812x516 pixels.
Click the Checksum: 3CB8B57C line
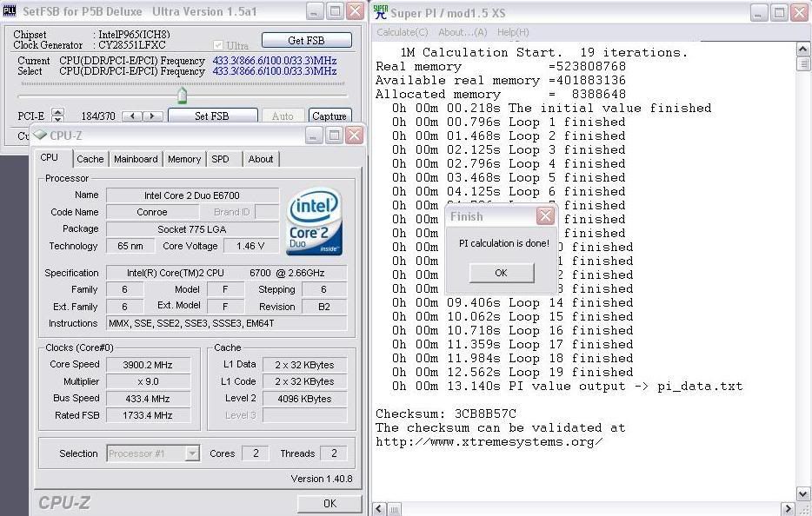(446, 413)
